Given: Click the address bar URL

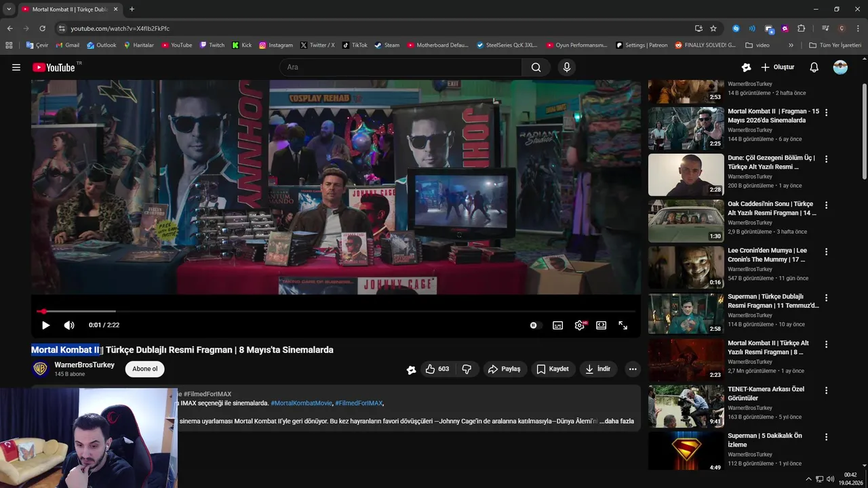Looking at the screenshot, I should click(x=120, y=28).
